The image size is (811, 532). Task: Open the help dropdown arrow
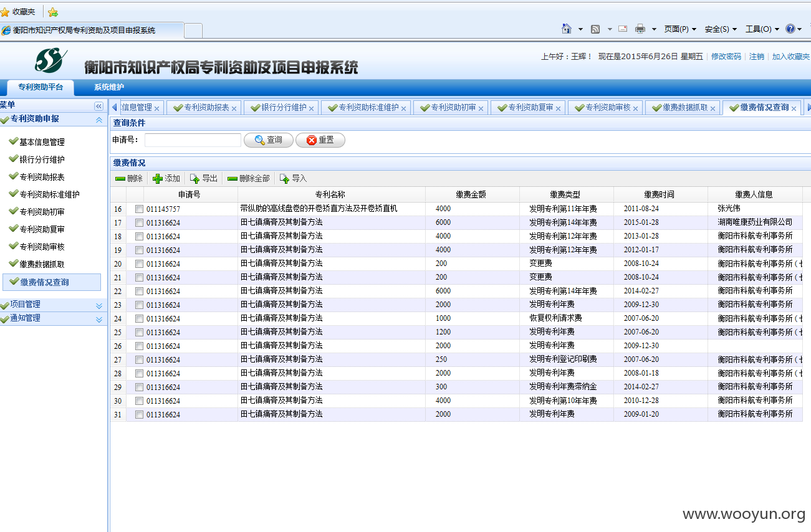tap(800, 29)
